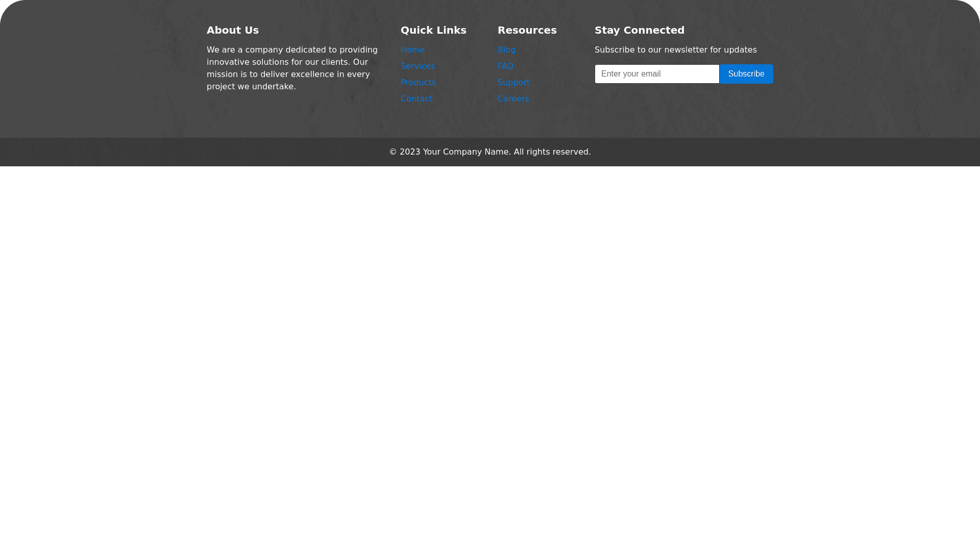The height and width of the screenshot is (551, 980).
Task: Visit the Blog link
Action: point(506,50)
